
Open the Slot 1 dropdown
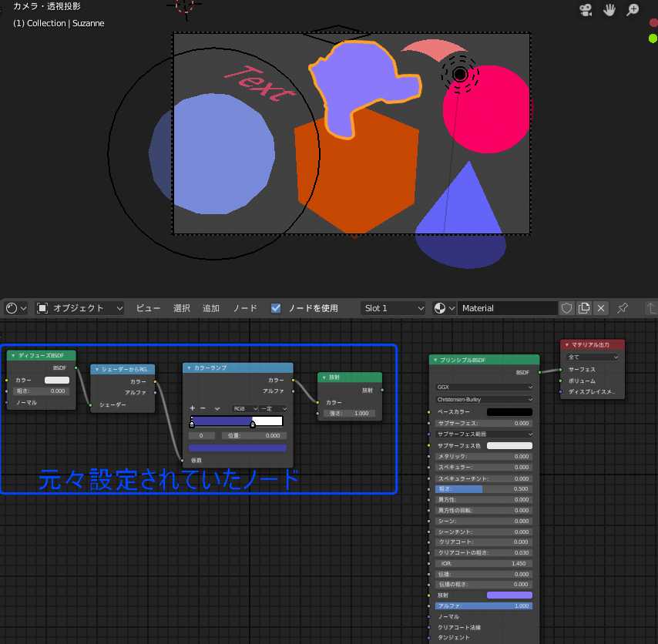point(393,308)
